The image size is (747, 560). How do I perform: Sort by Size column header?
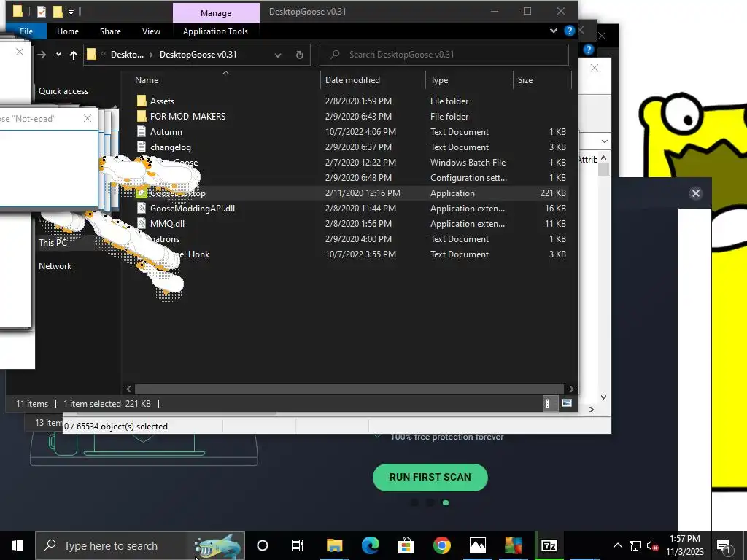(525, 80)
